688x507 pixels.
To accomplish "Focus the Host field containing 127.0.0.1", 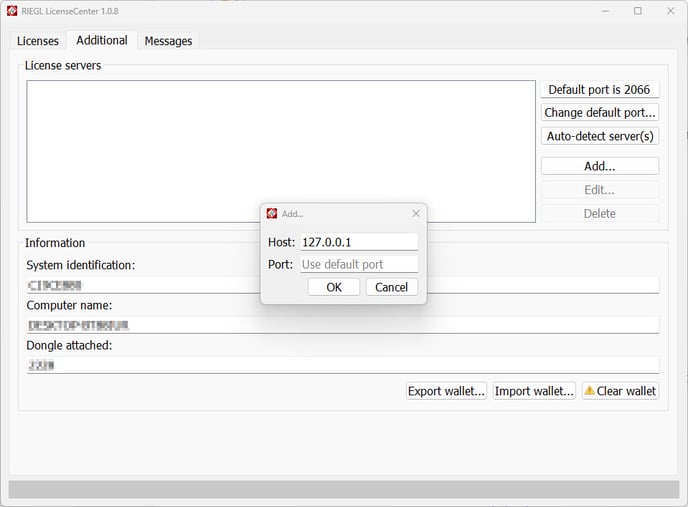I will coord(358,242).
